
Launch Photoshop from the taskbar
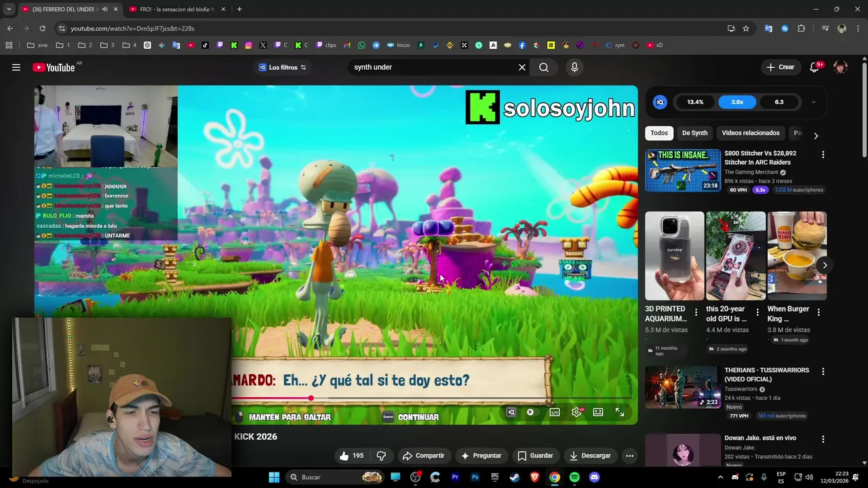pos(475,477)
